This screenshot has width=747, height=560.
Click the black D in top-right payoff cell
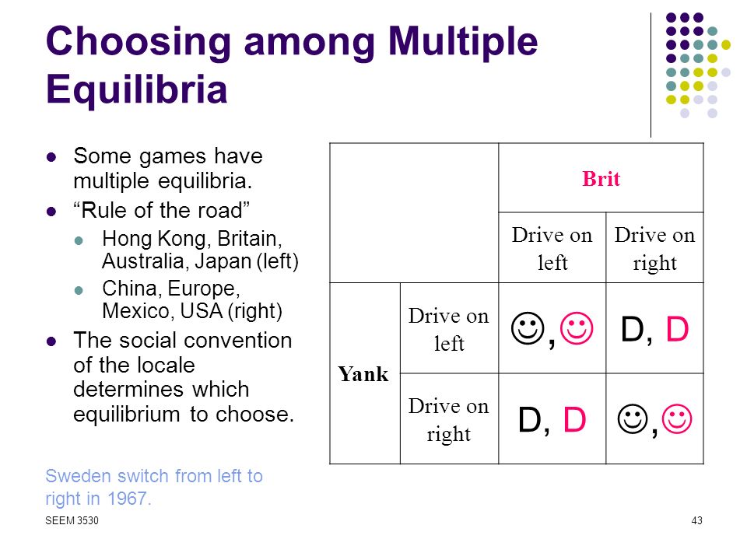[x=633, y=329]
